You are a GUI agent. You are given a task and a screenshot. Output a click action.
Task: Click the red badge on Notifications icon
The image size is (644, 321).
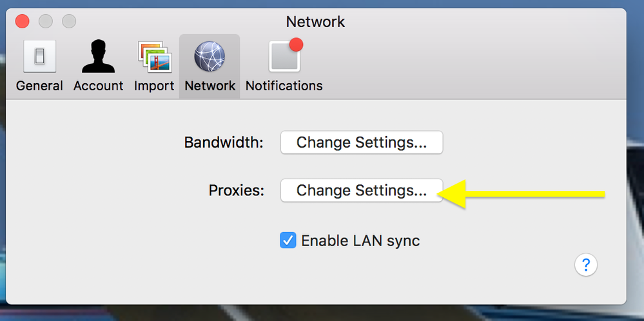pyautogui.click(x=297, y=44)
